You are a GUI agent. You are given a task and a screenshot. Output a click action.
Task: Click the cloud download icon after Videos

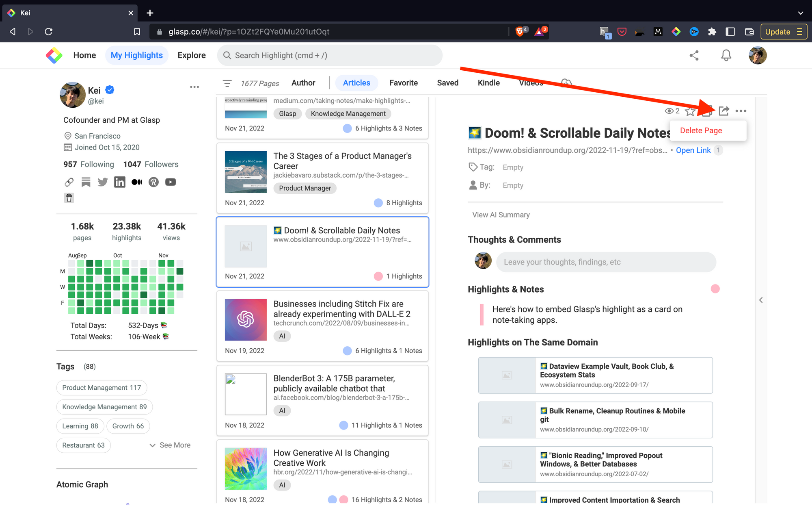566,83
